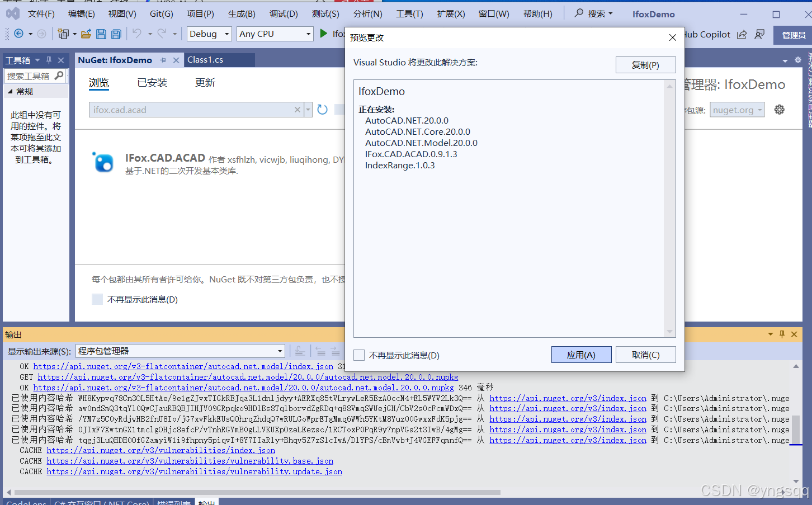Image resolution: width=812 pixels, height=505 pixels.
Task: Open the vulnerability.base.json link in output
Action: [190, 461]
